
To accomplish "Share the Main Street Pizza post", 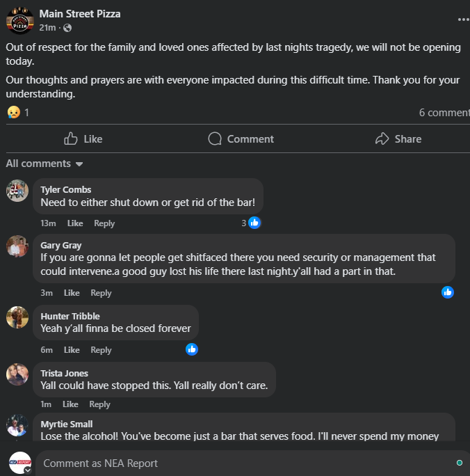I will [398, 139].
